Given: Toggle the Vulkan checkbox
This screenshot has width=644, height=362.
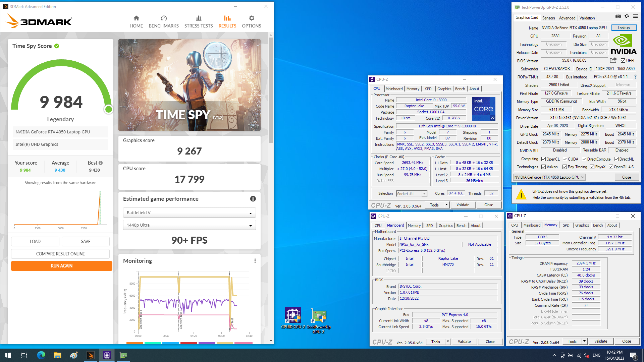Looking at the screenshot, I should [x=543, y=167].
